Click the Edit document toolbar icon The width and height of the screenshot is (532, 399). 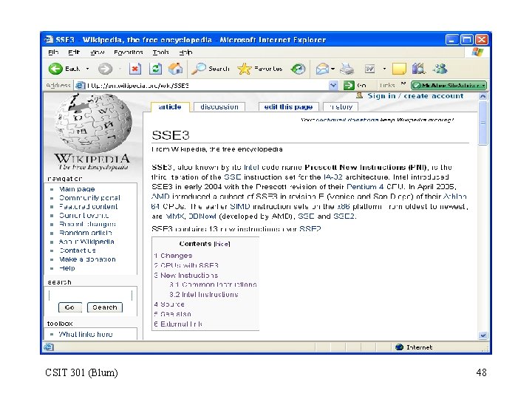pos(370,69)
